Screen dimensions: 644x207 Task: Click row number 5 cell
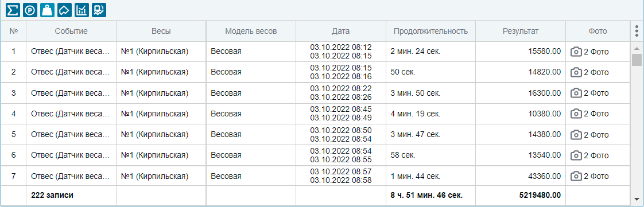(x=14, y=135)
